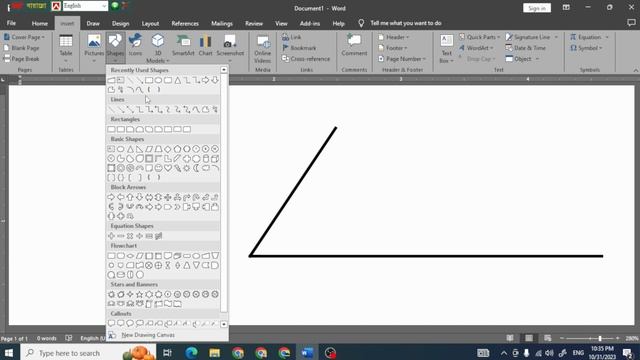This screenshot has height=360, width=640.
Task: Click the shapes gallery scroll-down arrow
Action: [x=224, y=324]
